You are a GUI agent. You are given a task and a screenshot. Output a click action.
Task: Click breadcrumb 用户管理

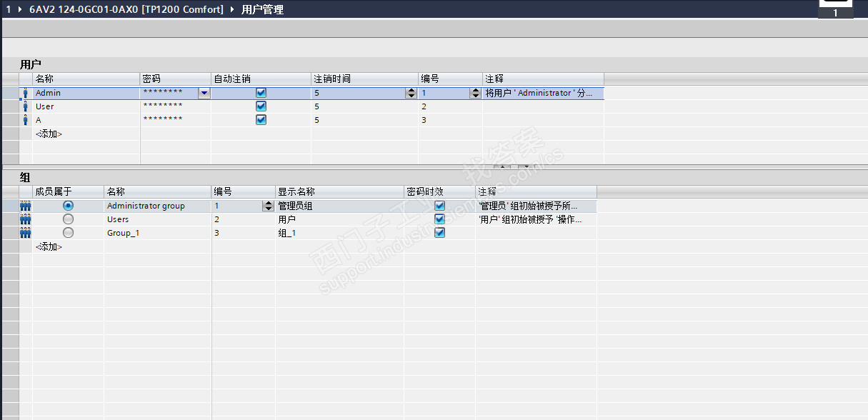point(262,9)
